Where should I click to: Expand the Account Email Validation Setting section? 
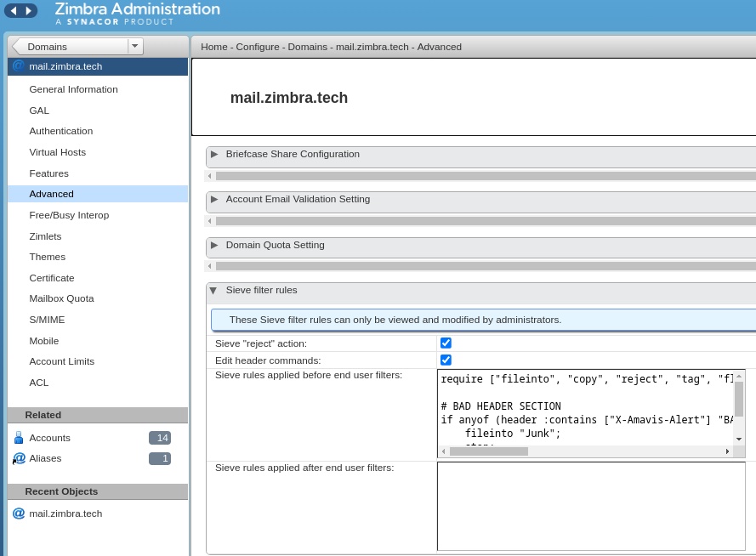214,200
